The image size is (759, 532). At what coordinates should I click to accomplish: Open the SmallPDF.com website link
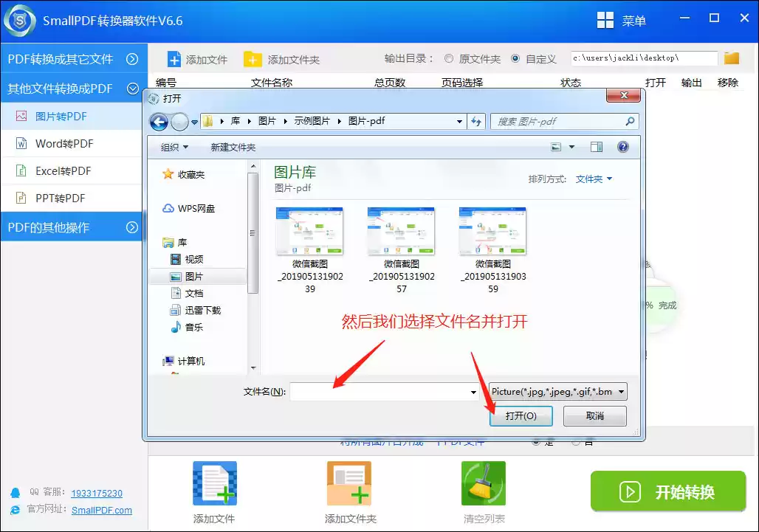click(x=102, y=510)
